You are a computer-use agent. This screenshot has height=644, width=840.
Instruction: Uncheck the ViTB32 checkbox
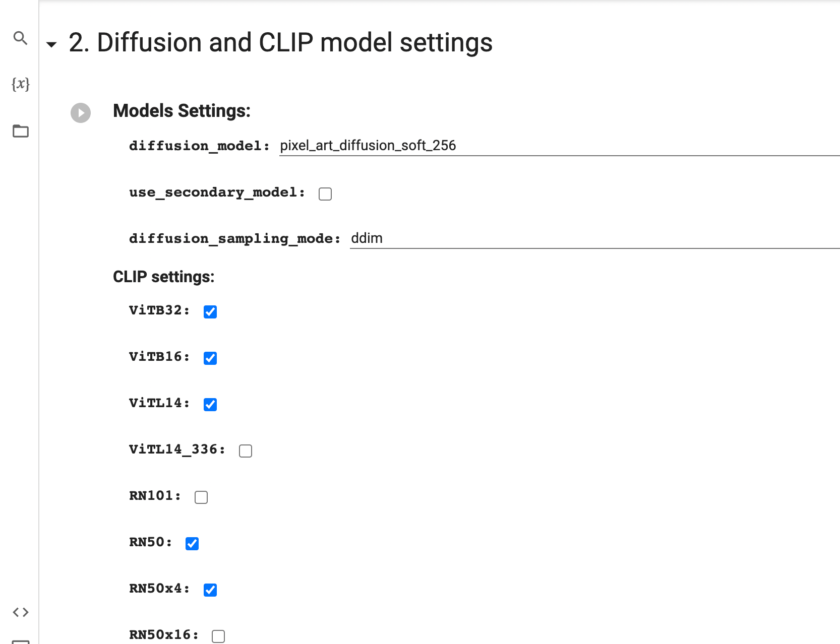[x=210, y=312]
